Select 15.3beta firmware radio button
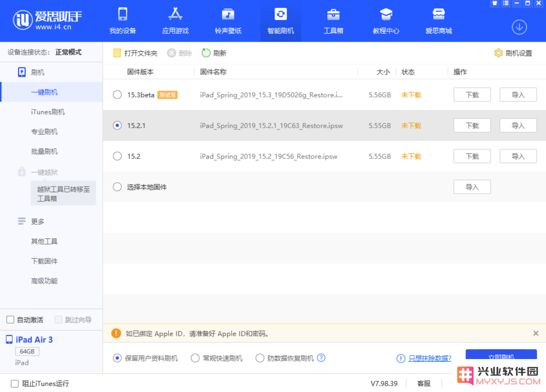The width and height of the screenshot is (546, 392). 117,95
